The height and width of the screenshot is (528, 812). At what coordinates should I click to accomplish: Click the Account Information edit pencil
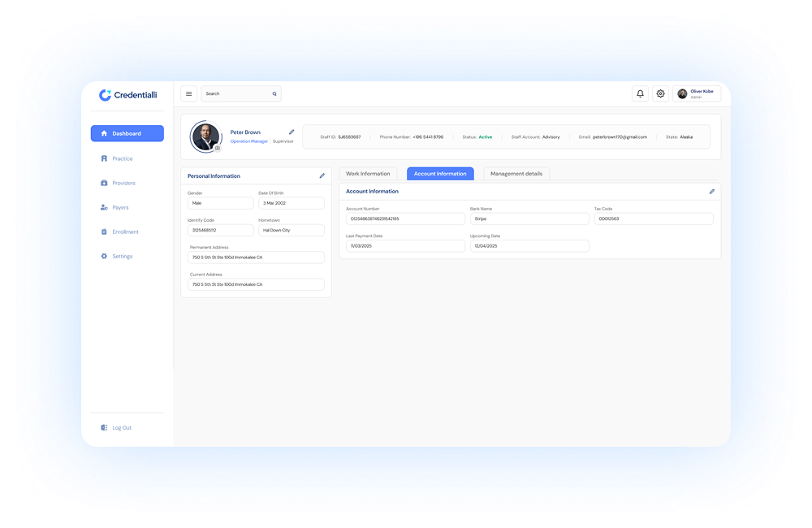coord(711,192)
